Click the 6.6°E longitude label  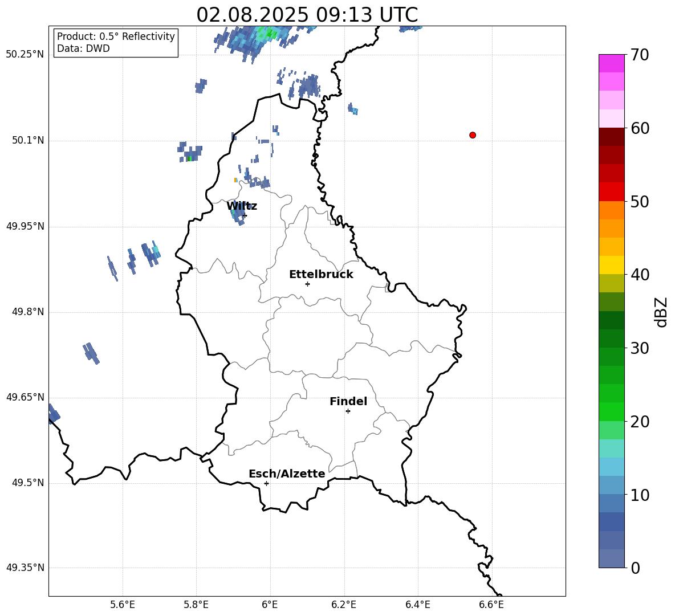pos(491,605)
